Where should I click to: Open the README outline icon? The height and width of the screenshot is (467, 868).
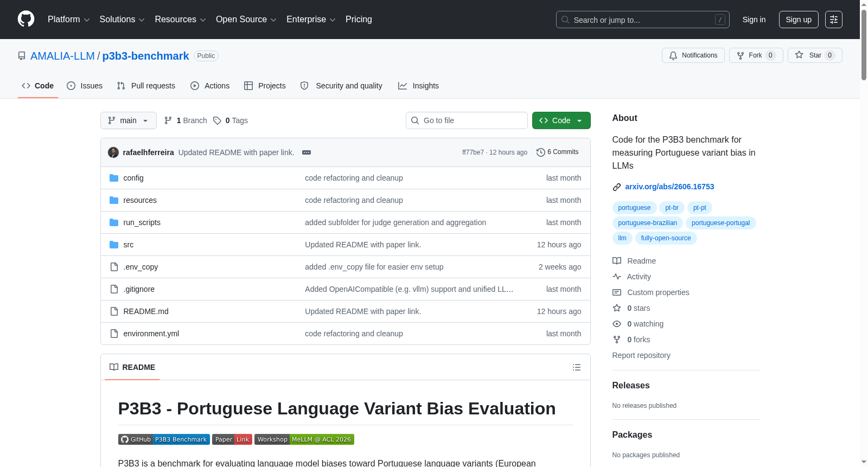(577, 367)
